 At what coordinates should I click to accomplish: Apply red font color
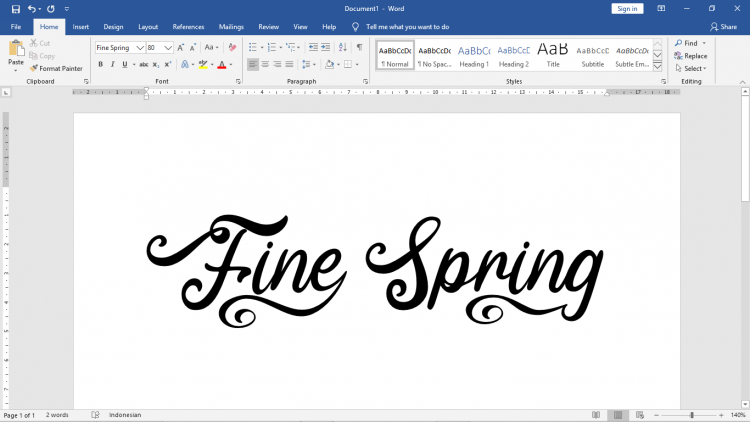pos(221,64)
